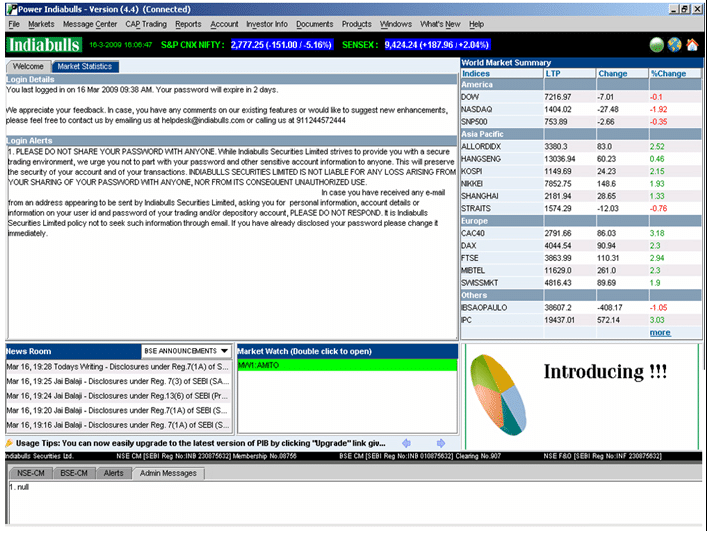Open the BSE Announcements dropdown
The image size is (707, 540).
click(224, 351)
